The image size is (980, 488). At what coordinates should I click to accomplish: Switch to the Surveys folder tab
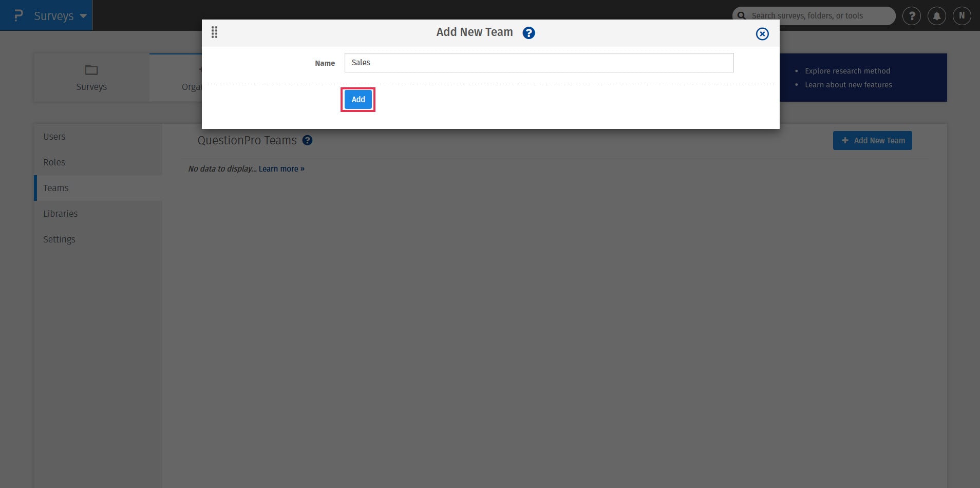[x=91, y=78]
